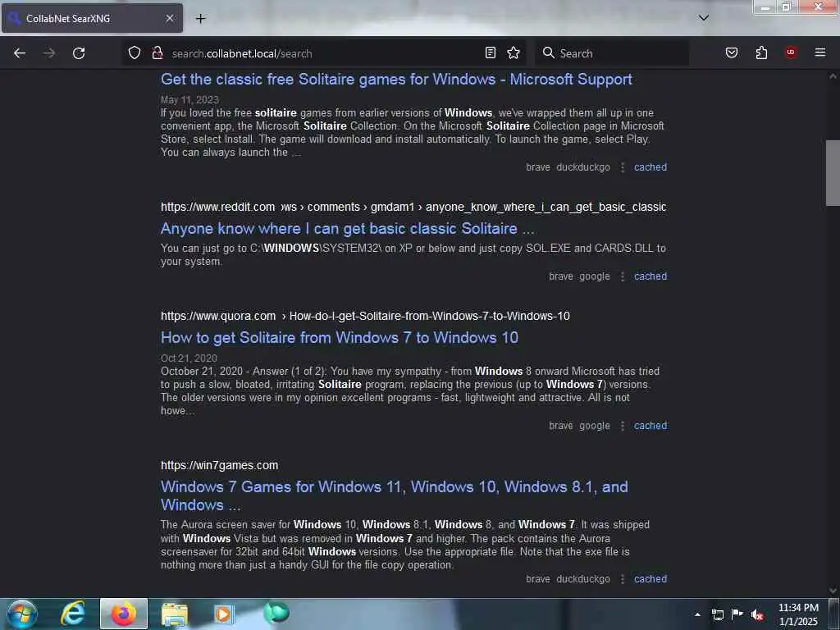Open a new browser tab
Viewport: 840px width, 630px height.
[x=200, y=18]
